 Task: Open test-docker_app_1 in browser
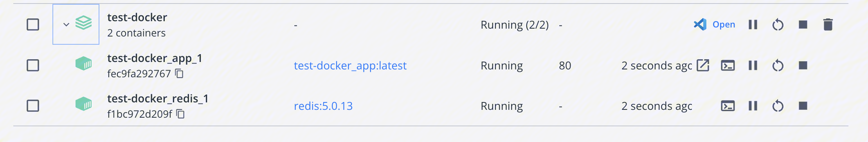coord(703,65)
